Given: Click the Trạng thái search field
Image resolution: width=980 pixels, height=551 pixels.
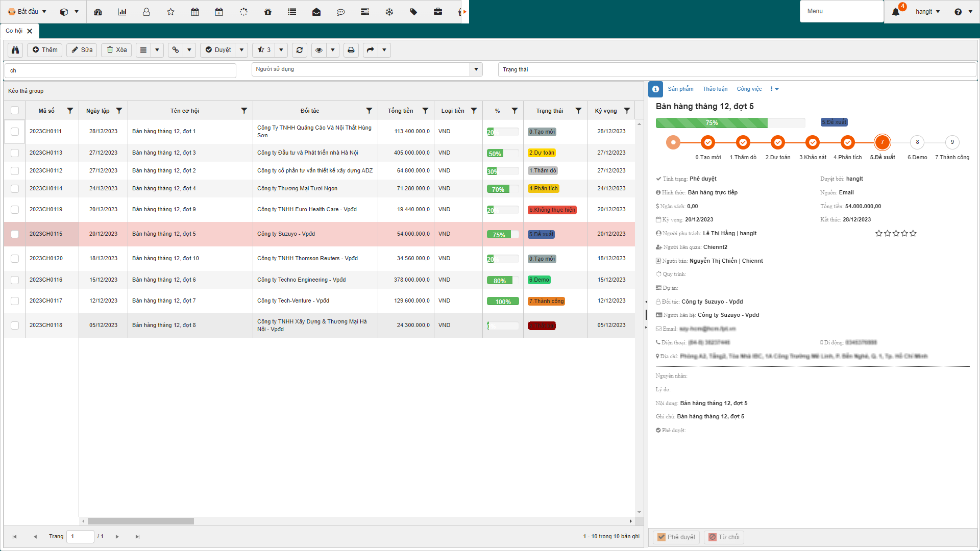Looking at the screenshot, I should click(737, 69).
